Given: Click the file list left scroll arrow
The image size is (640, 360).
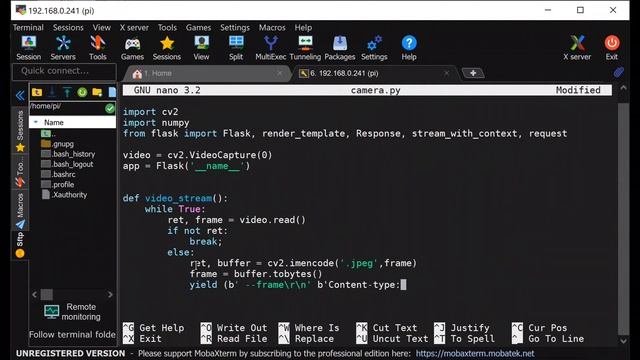Looking at the screenshot, I should 34,294.
